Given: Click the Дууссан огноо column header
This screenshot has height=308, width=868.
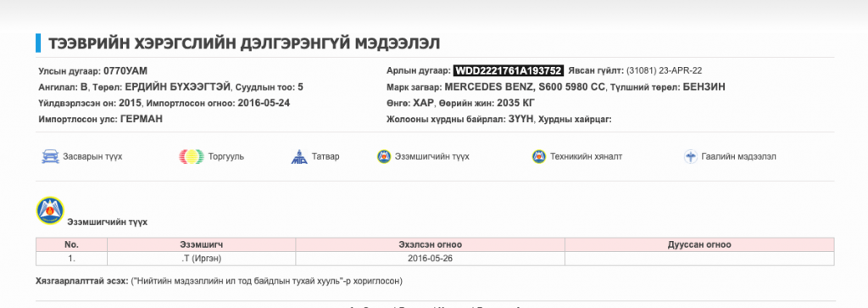Looking at the screenshot, I should (x=699, y=244).
